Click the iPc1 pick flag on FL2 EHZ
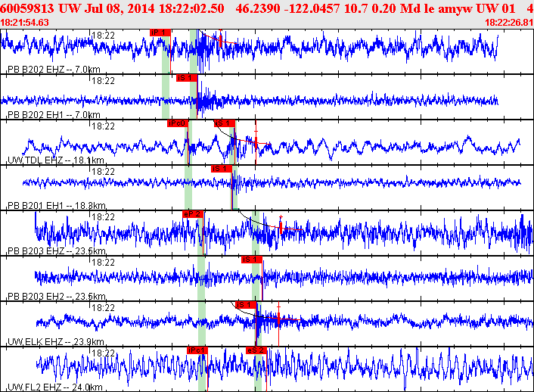 197,350
